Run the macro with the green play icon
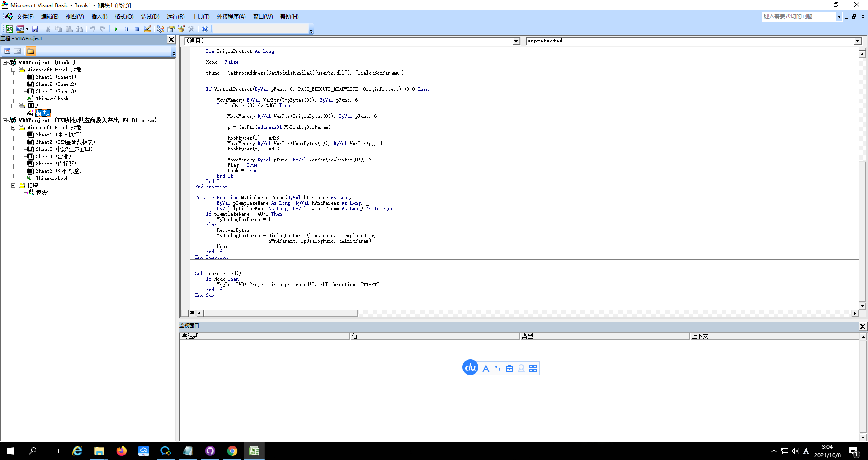The width and height of the screenshot is (868, 460). (x=116, y=29)
